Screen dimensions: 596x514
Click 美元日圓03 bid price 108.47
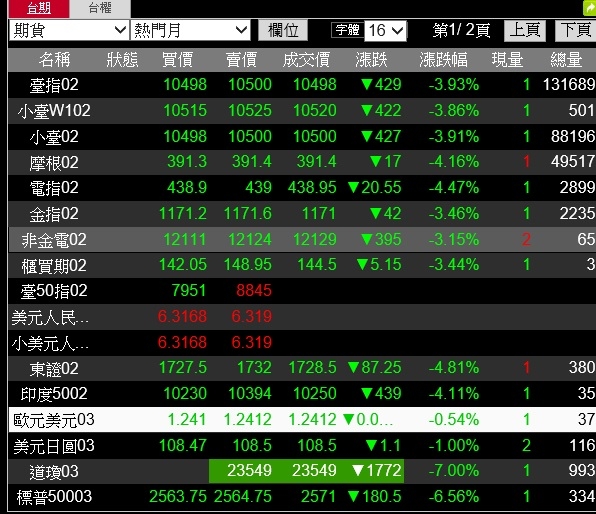pos(183,445)
